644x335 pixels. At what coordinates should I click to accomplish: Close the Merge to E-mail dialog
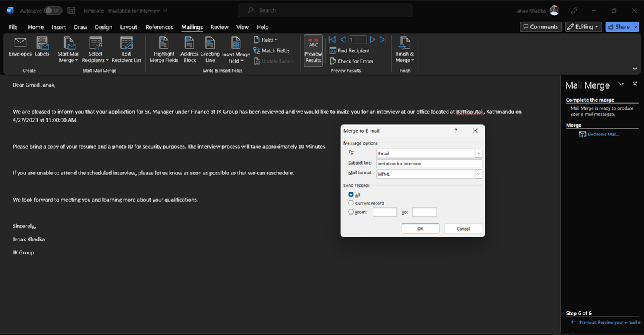click(x=475, y=131)
